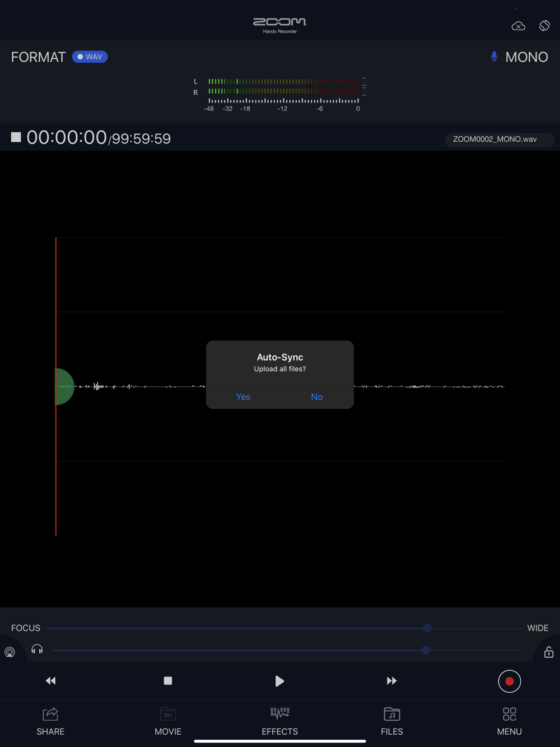Tap the WIDE label next to the slider

coord(538,628)
